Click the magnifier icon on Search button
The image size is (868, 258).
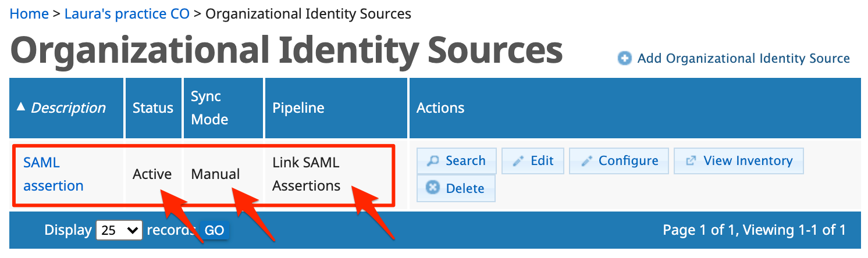point(433,161)
